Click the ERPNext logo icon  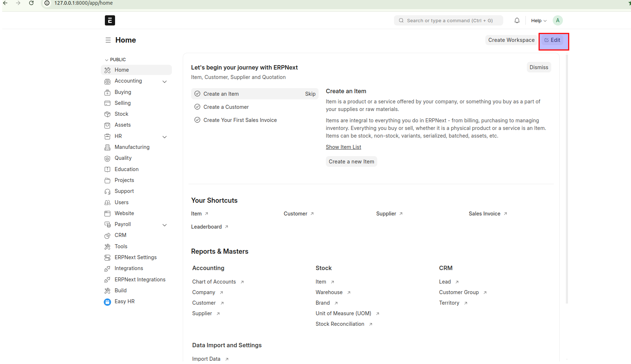[x=110, y=20]
